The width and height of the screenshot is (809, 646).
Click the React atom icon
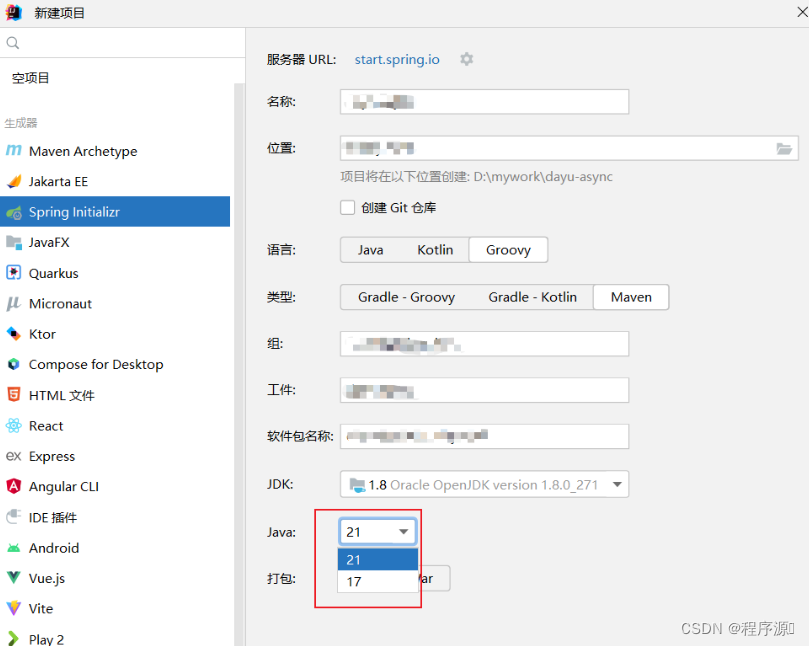(x=14, y=426)
